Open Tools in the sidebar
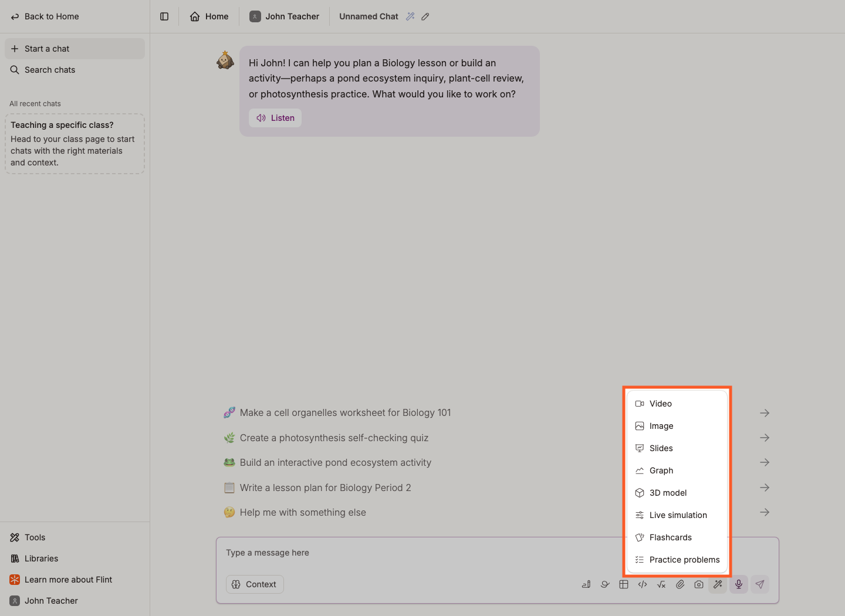The image size is (845, 616). 75,537
